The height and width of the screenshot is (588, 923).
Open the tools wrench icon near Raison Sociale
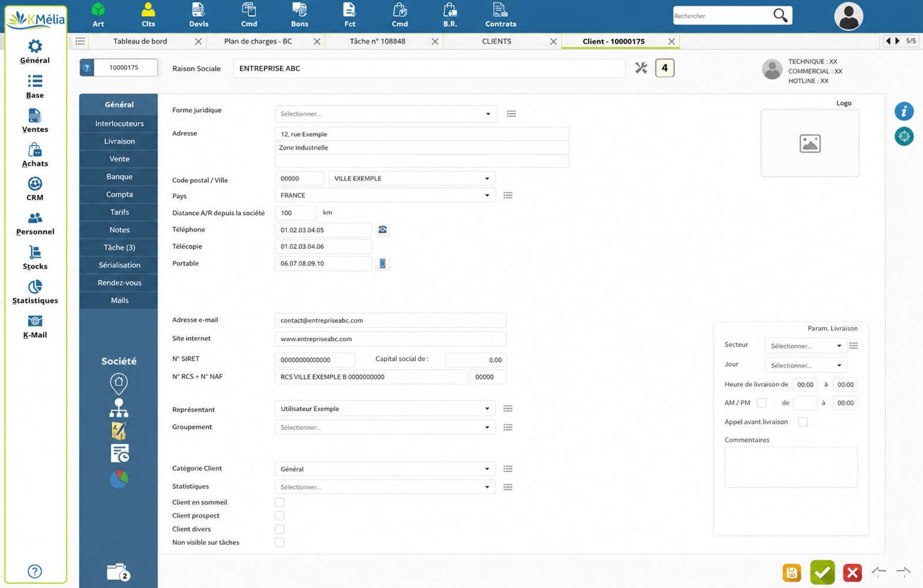coord(641,68)
